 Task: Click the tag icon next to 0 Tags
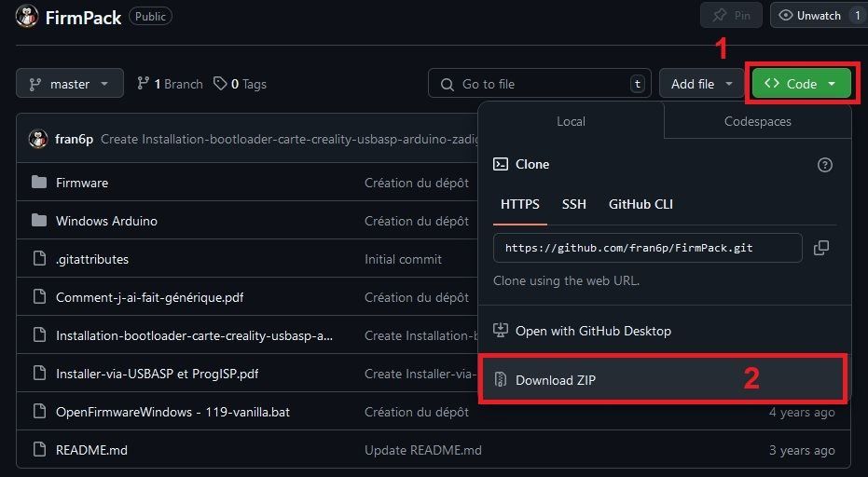tap(220, 84)
